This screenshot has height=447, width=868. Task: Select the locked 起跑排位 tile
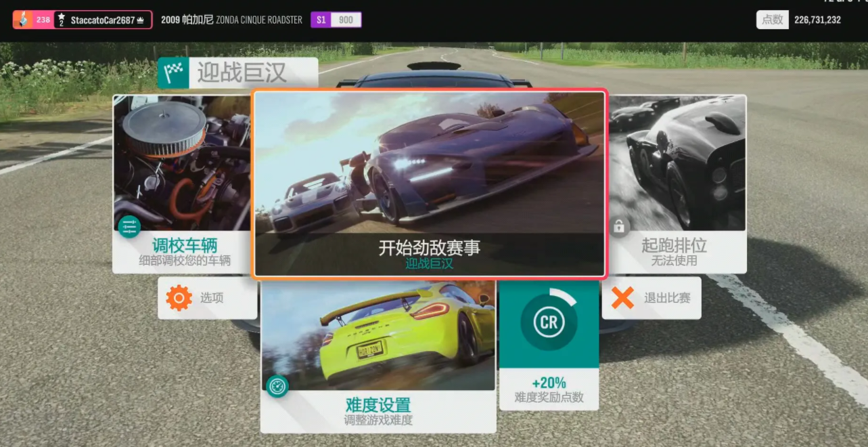tap(677, 184)
